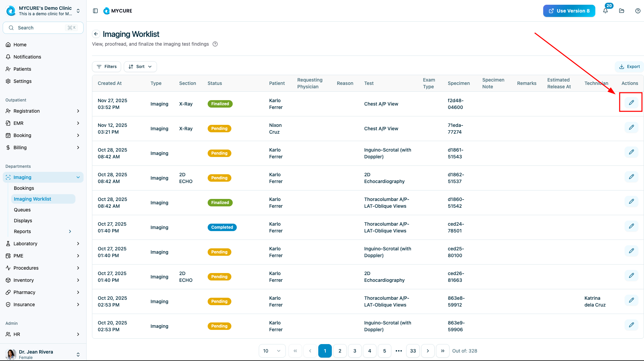
Task: Open the Sort dropdown
Action: coord(140,67)
